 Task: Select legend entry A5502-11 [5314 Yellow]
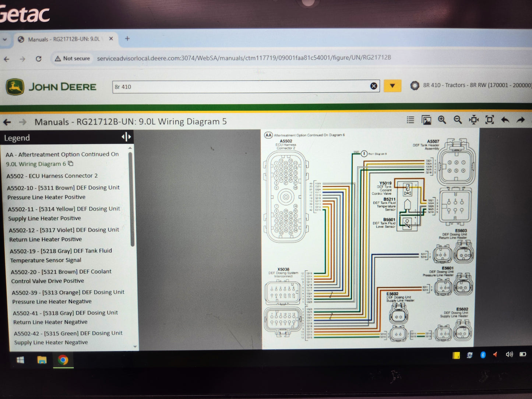pyautogui.click(x=64, y=213)
